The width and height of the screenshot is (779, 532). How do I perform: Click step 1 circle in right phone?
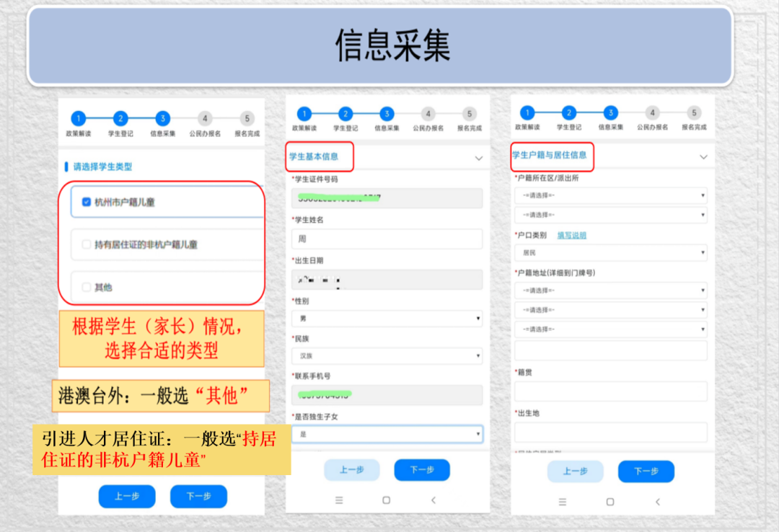(527, 112)
